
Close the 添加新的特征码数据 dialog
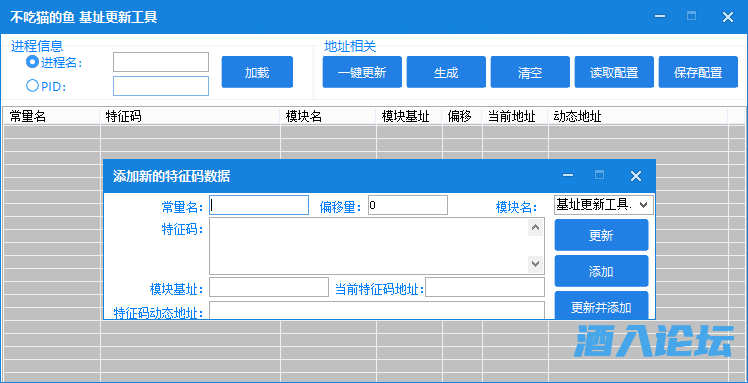click(636, 176)
